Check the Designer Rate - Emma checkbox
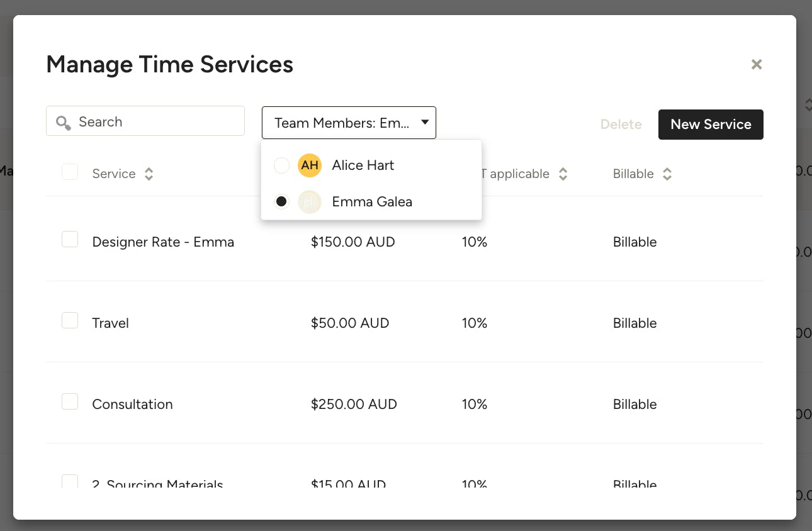The image size is (812, 531). 70,239
